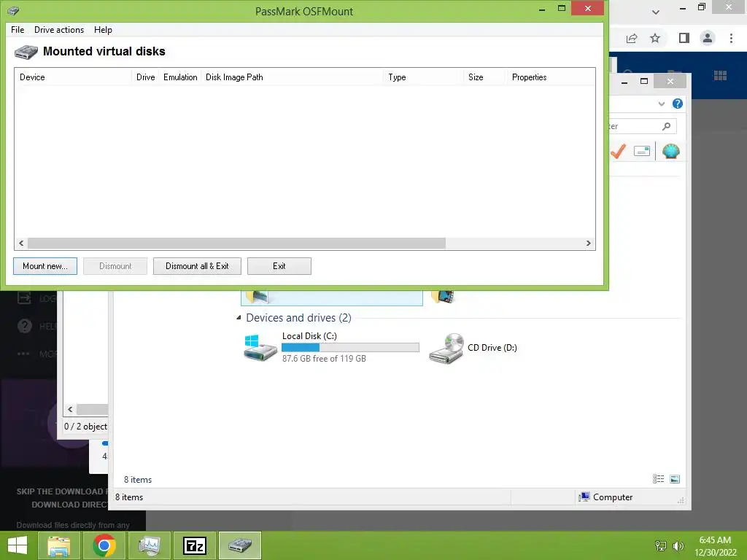Click the Computer icon in Explorer status bar
This screenshot has width=747, height=560.
(x=584, y=497)
